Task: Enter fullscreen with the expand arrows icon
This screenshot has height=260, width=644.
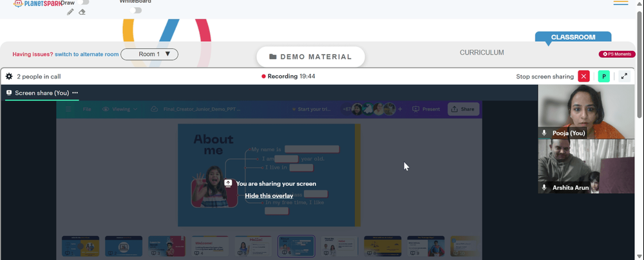Action: coord(624,77)
